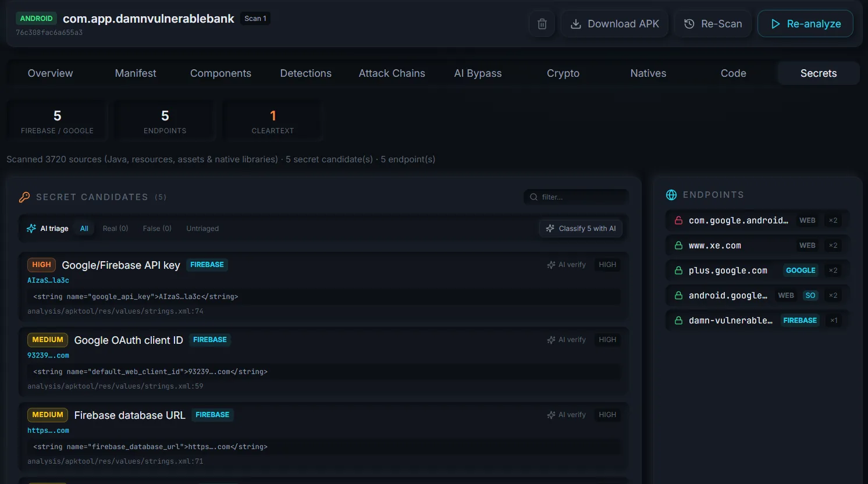
Task: Filter triage by Real (0)
Action: click(x=115, y=229)
